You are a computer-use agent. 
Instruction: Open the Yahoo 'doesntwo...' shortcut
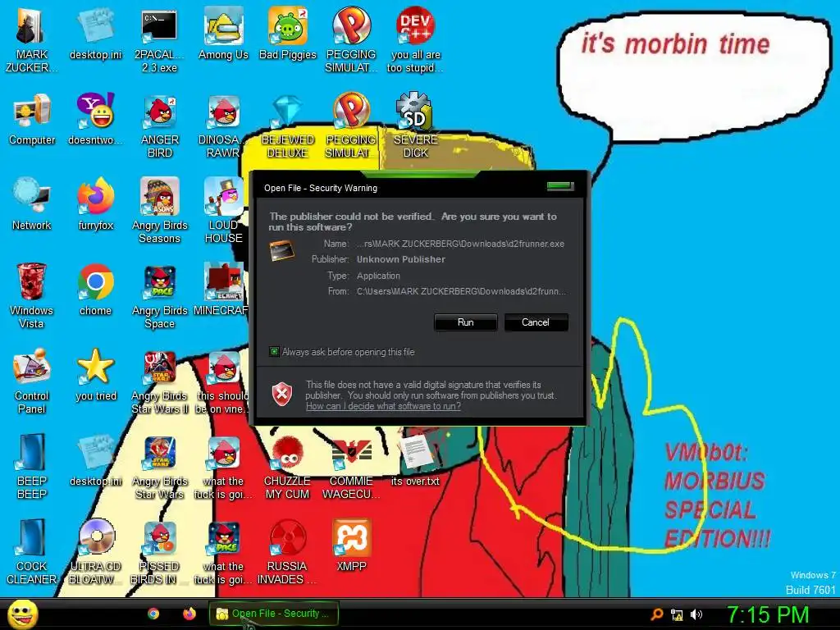click(x=95, y=112)
